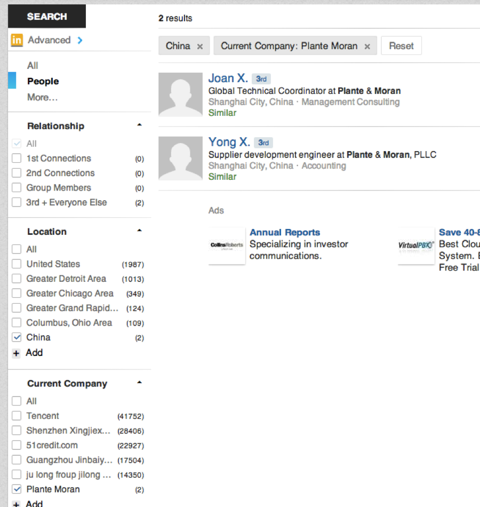Click the Collins Roberts ad logo

[x=227, y=246]
